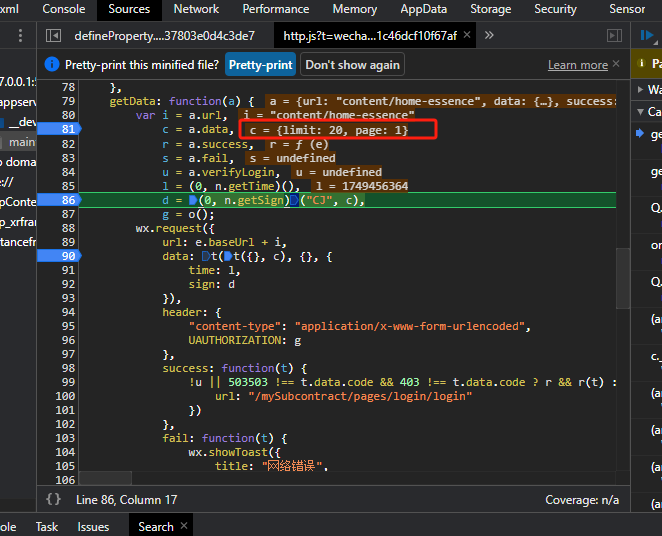The image size is (662, 536).
Task: Click first inline breakpoint marker on line 90
Action: [x=206, y=256]
